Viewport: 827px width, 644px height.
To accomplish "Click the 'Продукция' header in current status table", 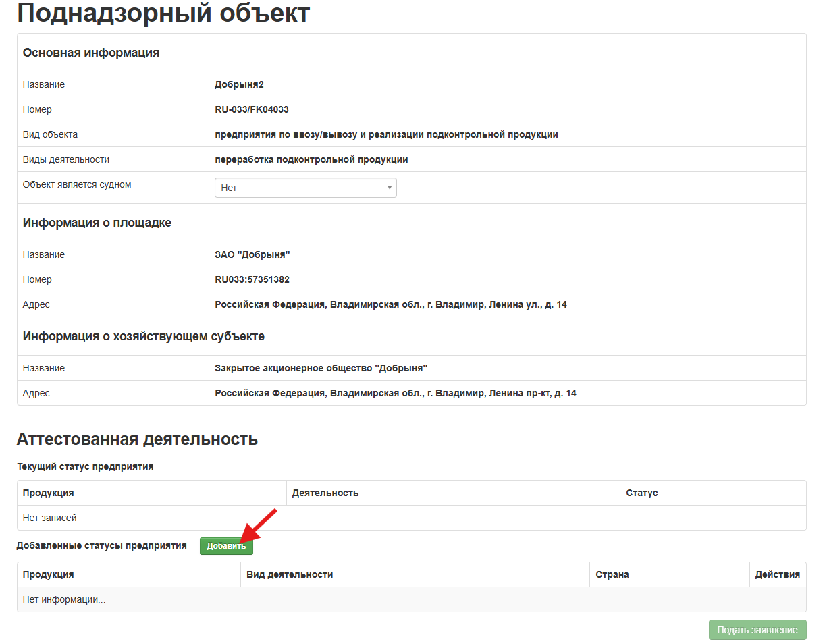I will (48, 493).
